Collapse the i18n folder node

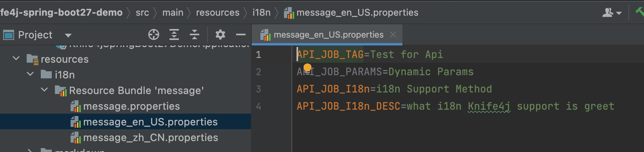pos(30,74)
